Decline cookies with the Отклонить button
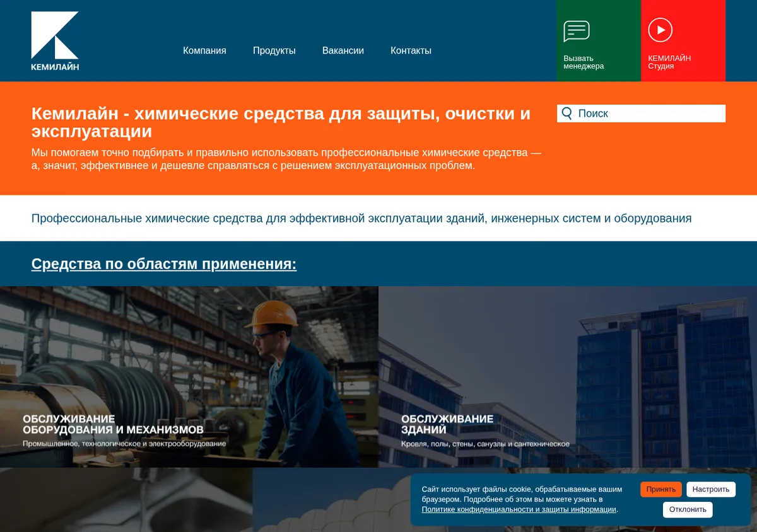The width and height of the screenshot is (757, 532). coord(688,509)
